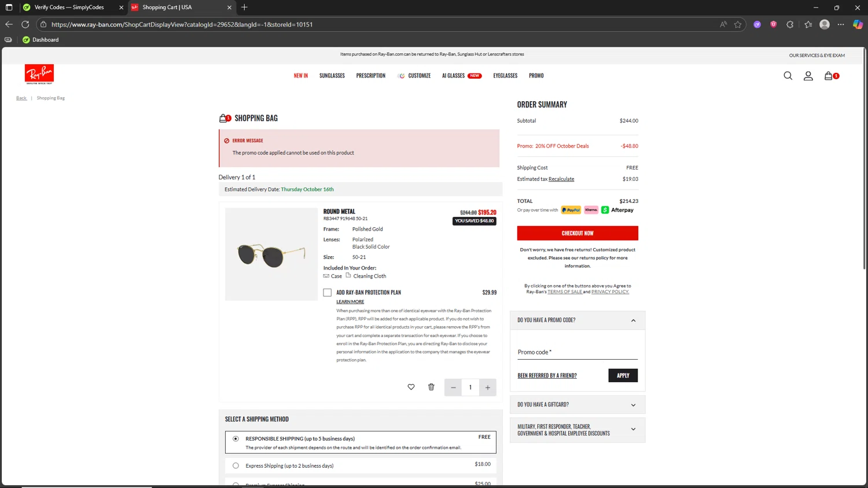The image size is (868, 488).
Task: Click the browser address bar URL
Action: (182, 24)
